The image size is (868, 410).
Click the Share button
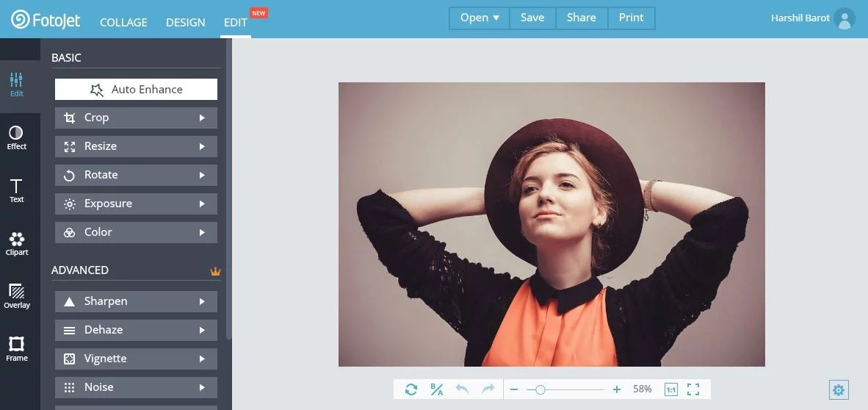(x=582, y=18)
